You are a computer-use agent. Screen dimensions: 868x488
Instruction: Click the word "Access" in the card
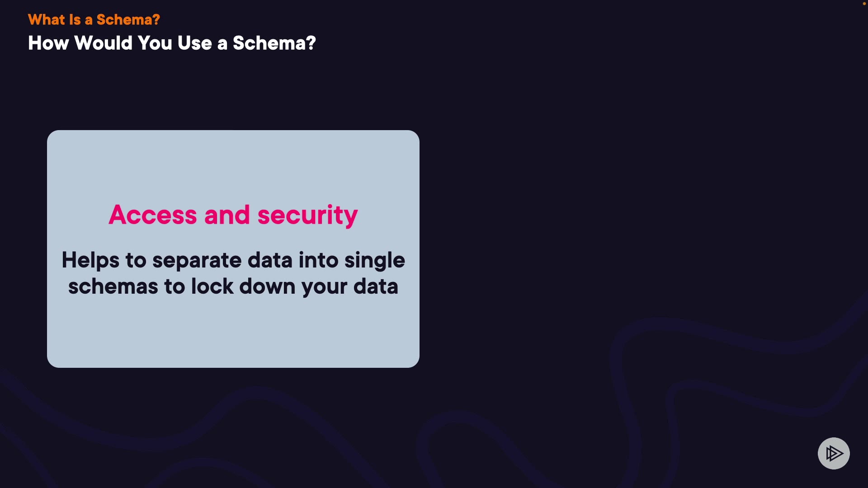(153, 215)
